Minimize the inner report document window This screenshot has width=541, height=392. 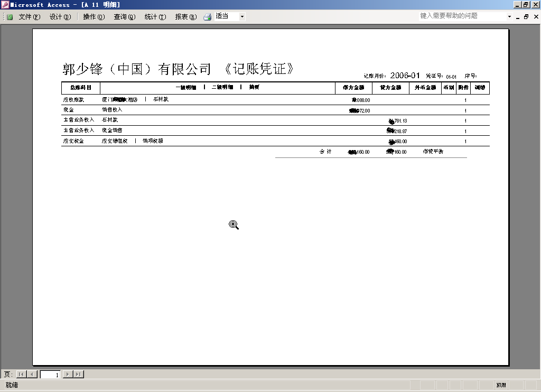[x=518, y=16]
